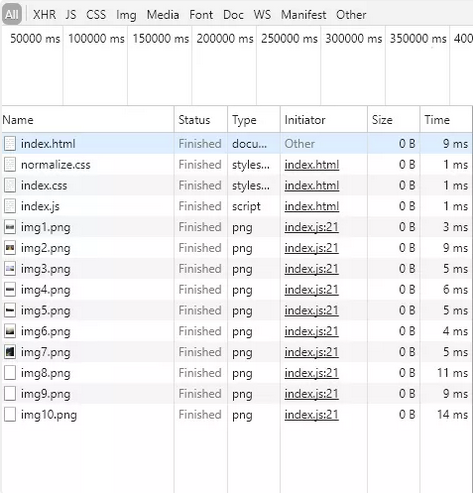
Task: Click the script type cell of index.js
Action: tap(246, 207)
